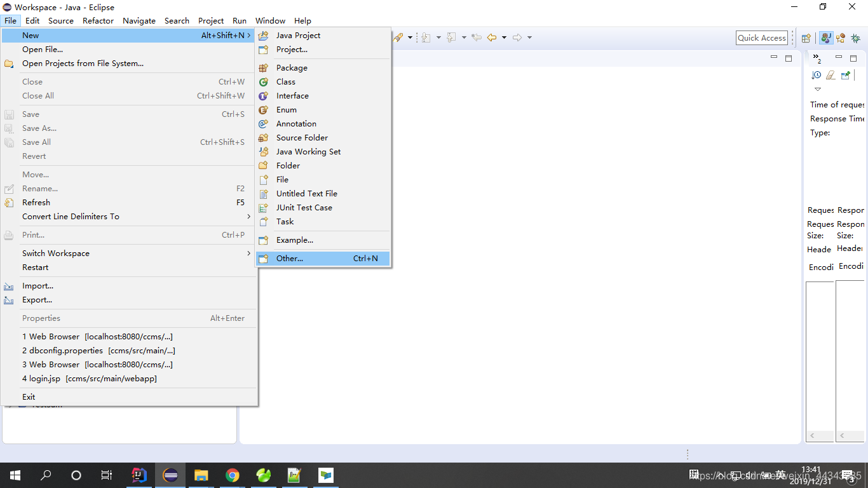Open the Window menu
Screen dimensions: 868x488
270,20
